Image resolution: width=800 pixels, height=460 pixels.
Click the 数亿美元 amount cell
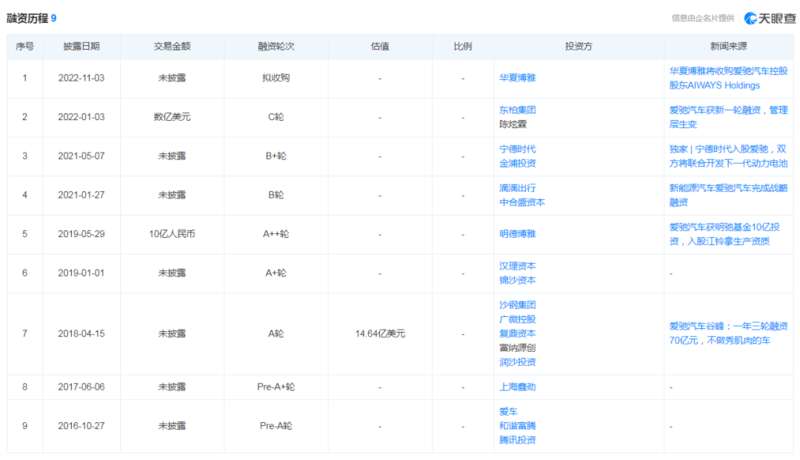172,117
